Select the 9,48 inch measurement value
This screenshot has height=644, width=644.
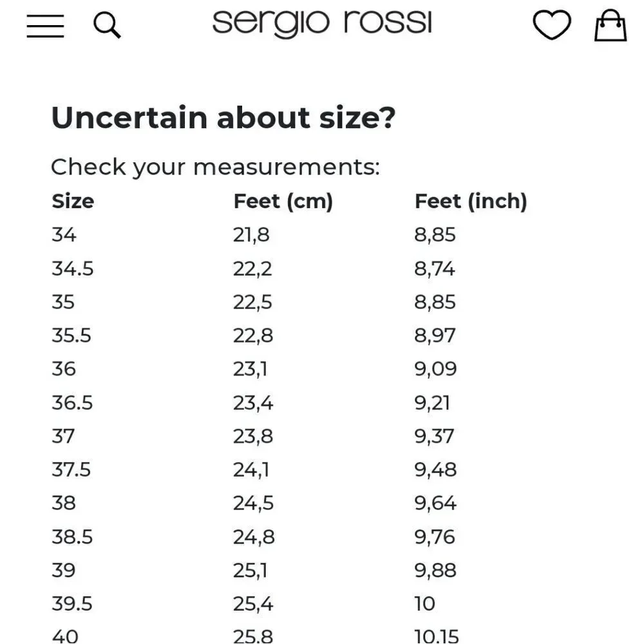tap(435, 470)
